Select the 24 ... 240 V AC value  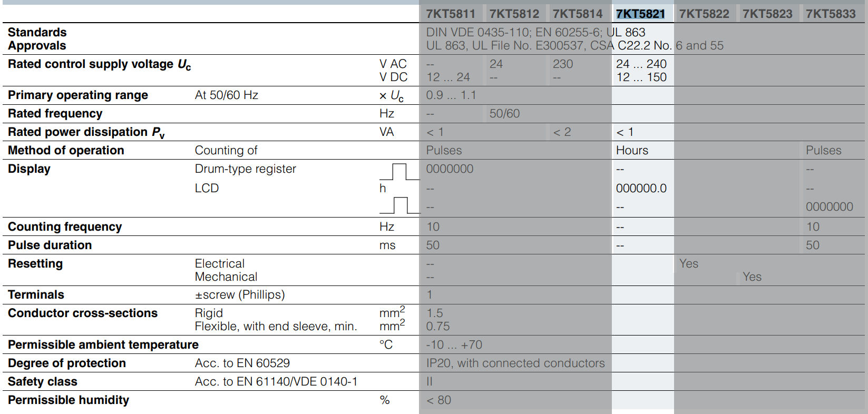(641, 64)
